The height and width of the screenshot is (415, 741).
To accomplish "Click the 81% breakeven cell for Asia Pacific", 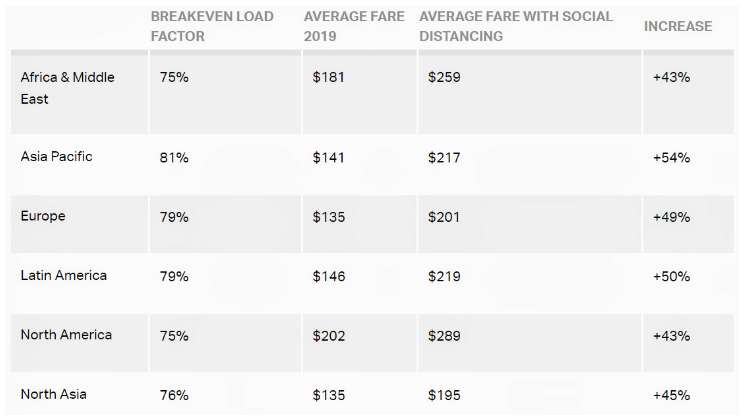I will [x=174, y=157].
